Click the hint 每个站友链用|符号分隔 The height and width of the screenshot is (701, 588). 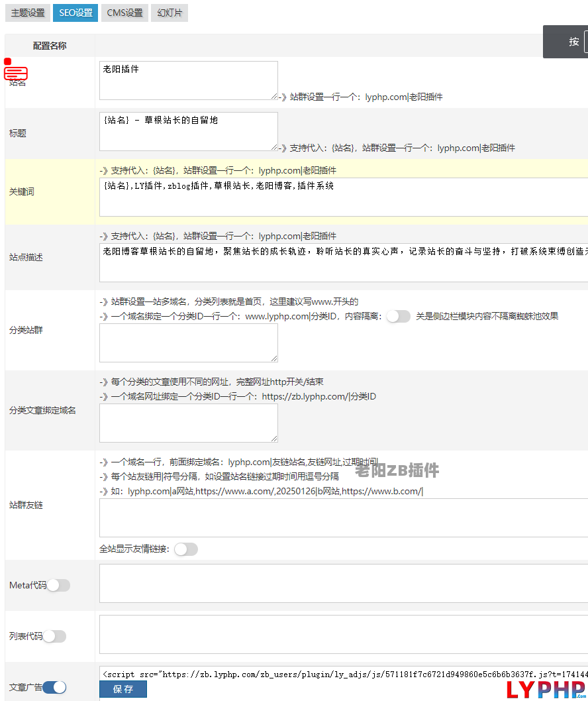(219, 476)
